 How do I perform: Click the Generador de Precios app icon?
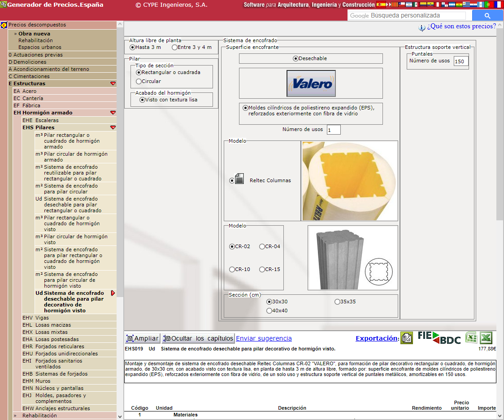pos(3,4)
